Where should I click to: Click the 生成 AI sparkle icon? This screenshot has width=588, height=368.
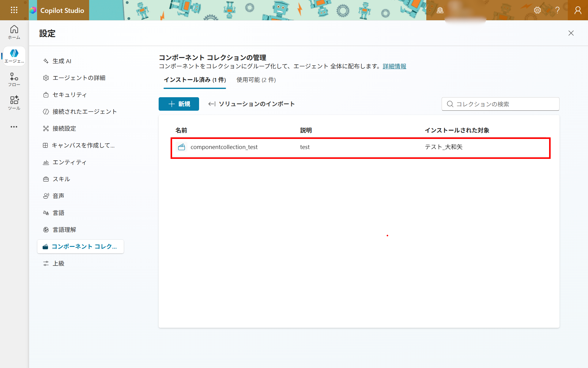coord(46,61)
